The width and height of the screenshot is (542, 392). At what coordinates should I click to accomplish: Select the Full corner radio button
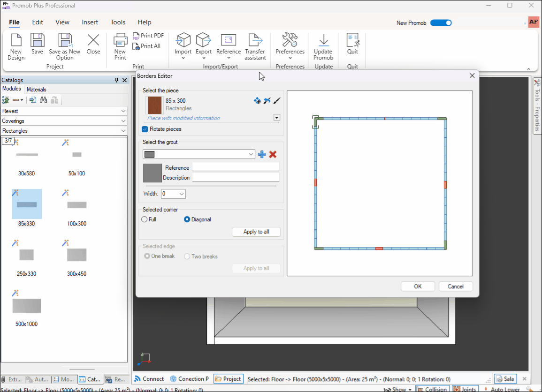coord(145,219)
